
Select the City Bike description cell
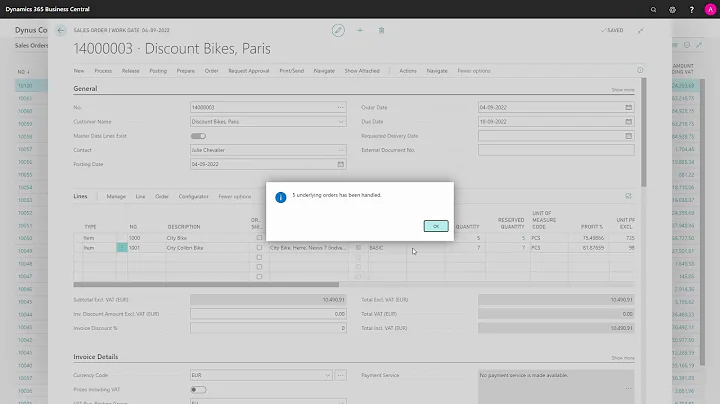pos(207,238)
